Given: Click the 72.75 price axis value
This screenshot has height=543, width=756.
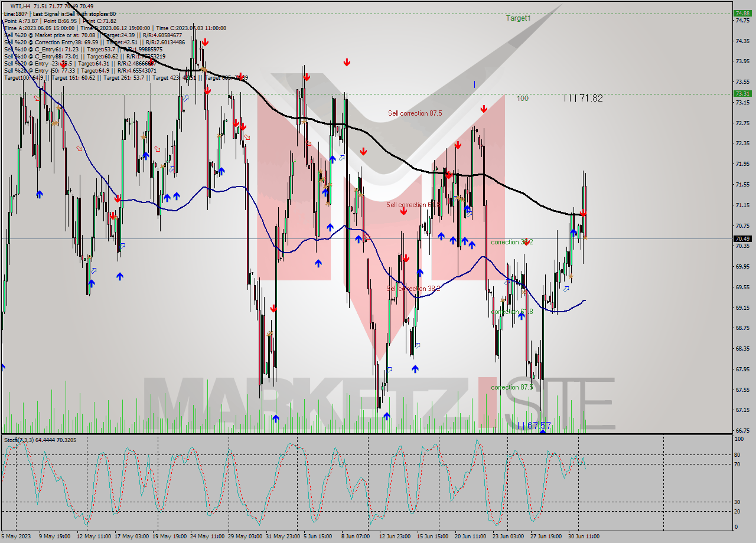Looking at the screenshot, I should click(742, 123).
